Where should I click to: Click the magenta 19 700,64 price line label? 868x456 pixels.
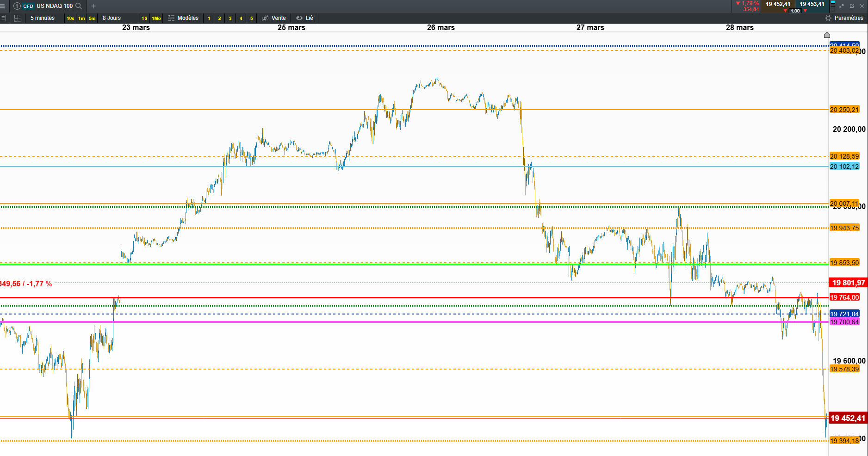click(x=844, y=322)
